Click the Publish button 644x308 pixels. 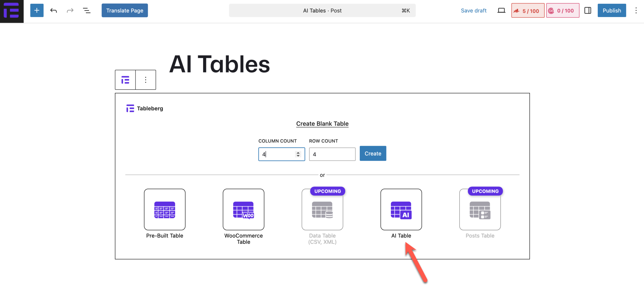(x=612, y=10)
